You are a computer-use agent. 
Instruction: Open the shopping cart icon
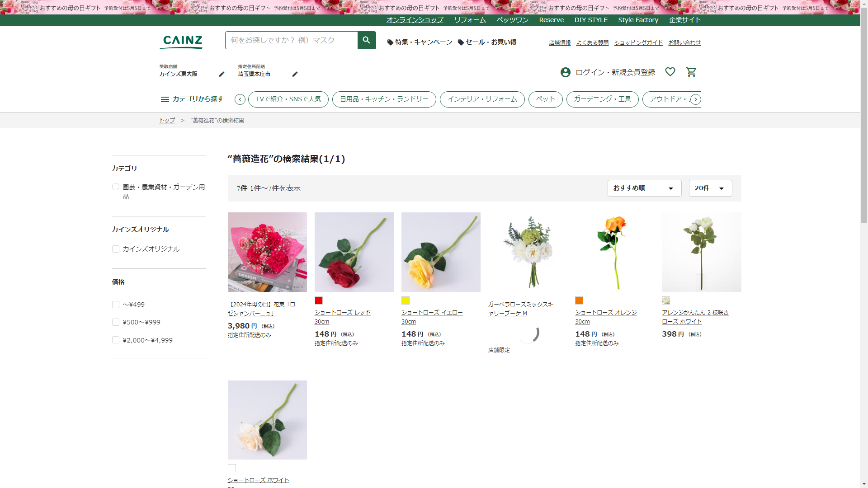point(691,72)
